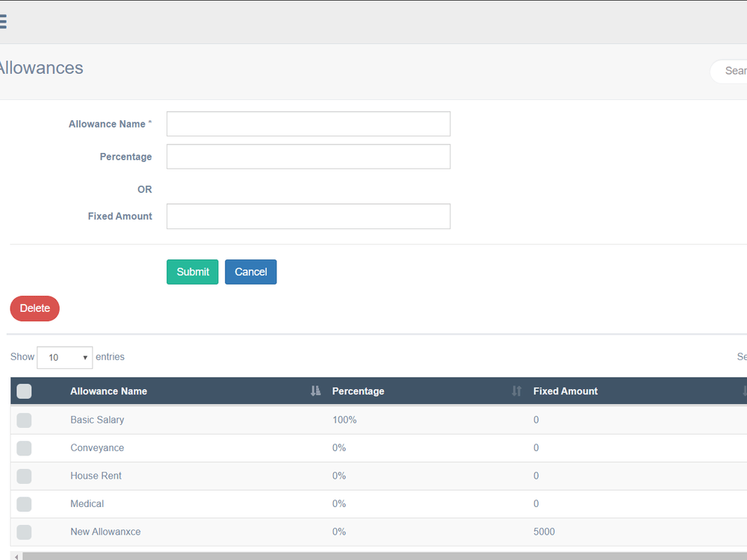Screen dimensions: 747x560
Task: Click the Cancel button
Action: click(x=250, y=272)
